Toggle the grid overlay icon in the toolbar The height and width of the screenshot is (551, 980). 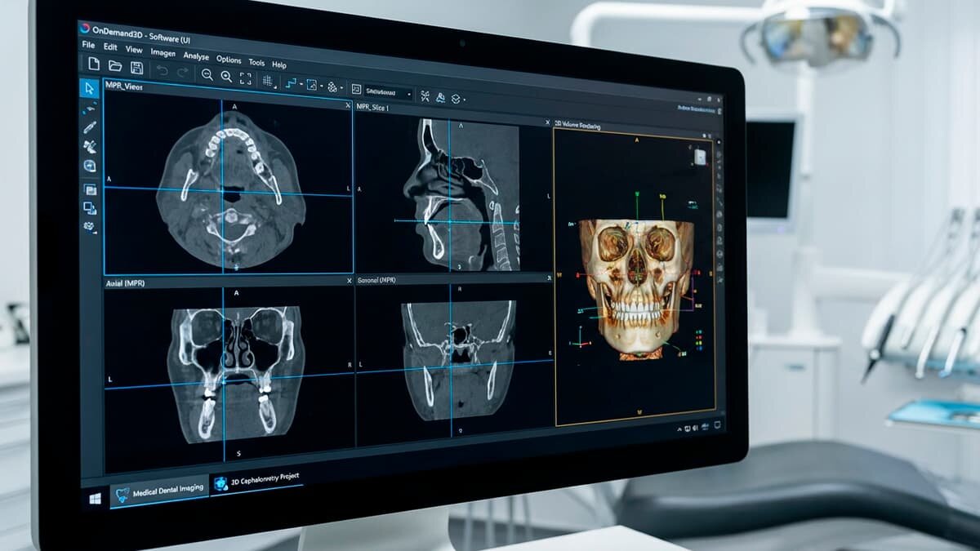click(267, 81)
